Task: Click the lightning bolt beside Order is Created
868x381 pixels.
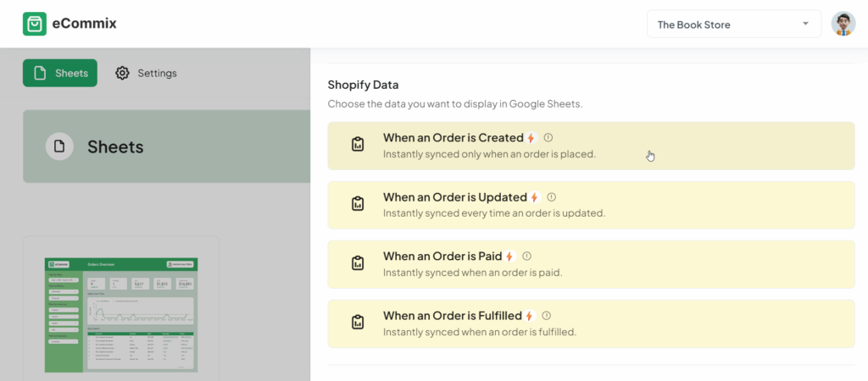Action: click(531, 138)
